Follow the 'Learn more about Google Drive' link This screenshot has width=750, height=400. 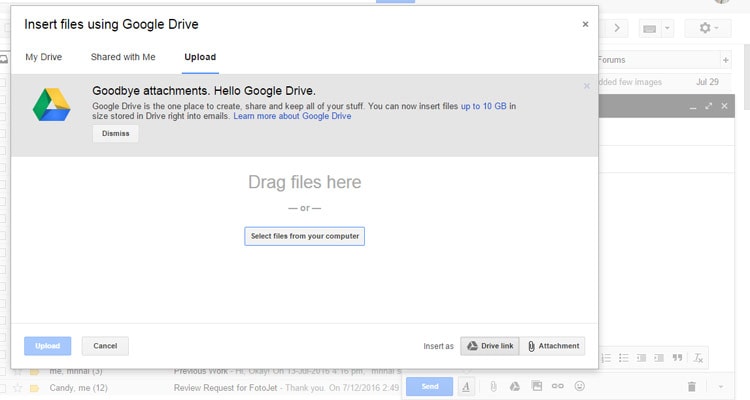pyautogui.click(x=292, y=116)
